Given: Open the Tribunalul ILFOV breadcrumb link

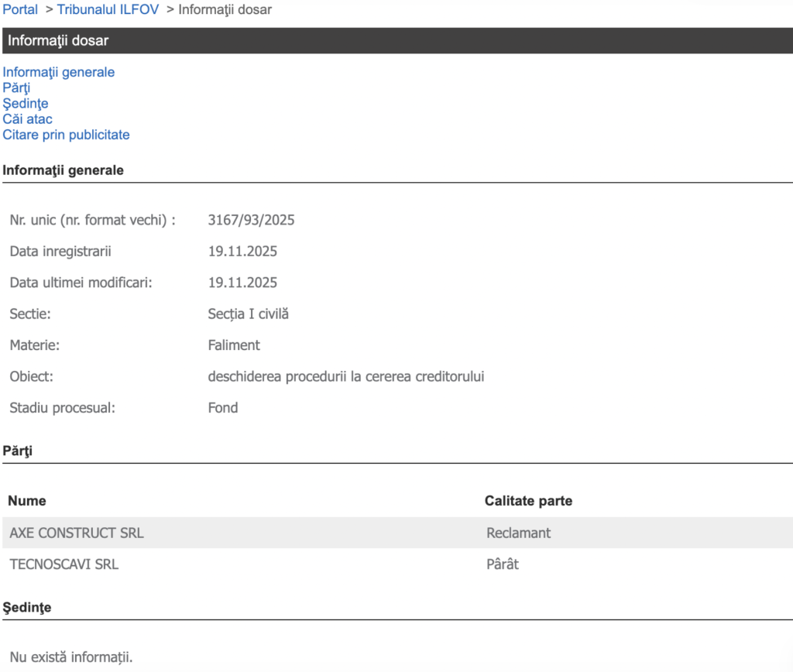Looking at the screenshot, I should [108, 9].
